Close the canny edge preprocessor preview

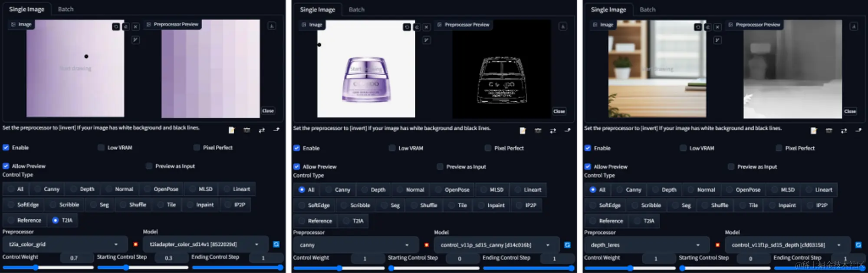tap(559, 111)
